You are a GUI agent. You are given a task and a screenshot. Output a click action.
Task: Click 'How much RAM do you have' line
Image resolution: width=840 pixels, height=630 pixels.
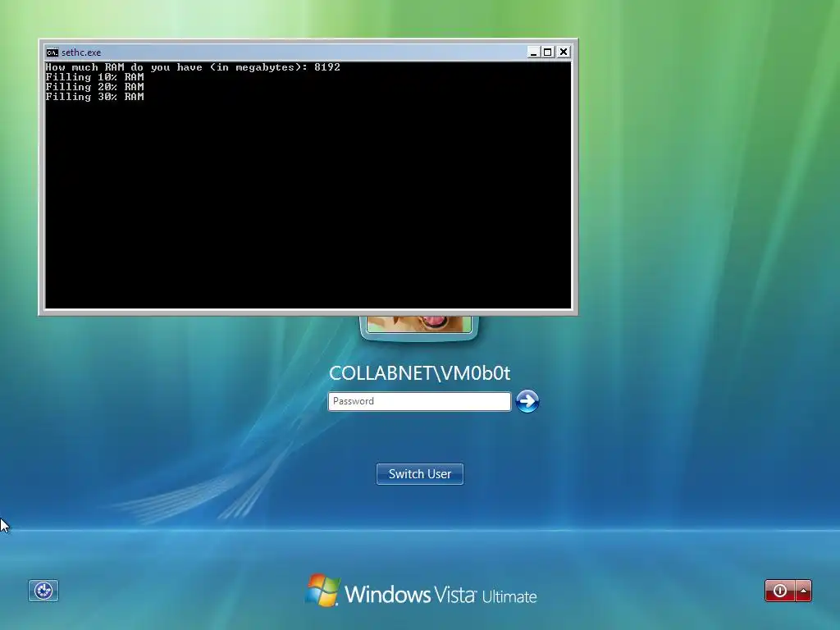193,67
